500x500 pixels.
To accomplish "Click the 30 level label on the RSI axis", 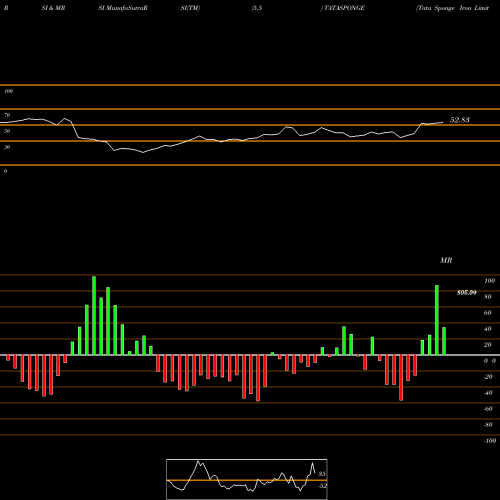I will [x=7, y=147].
